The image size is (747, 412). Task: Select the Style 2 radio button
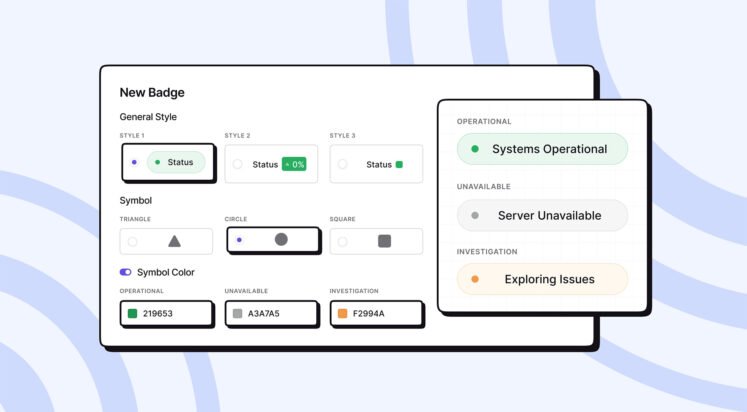click(x=237, y=164)
